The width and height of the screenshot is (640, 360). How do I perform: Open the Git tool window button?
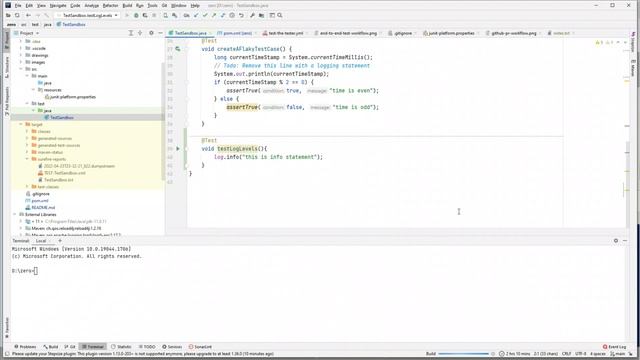point(70,347)
